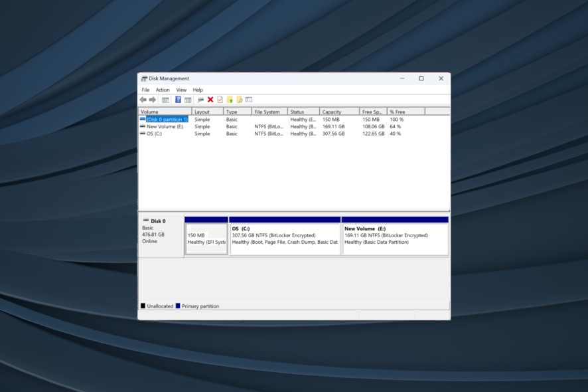
Task: Click the Unallocated legend label
Action: [160, 306]
